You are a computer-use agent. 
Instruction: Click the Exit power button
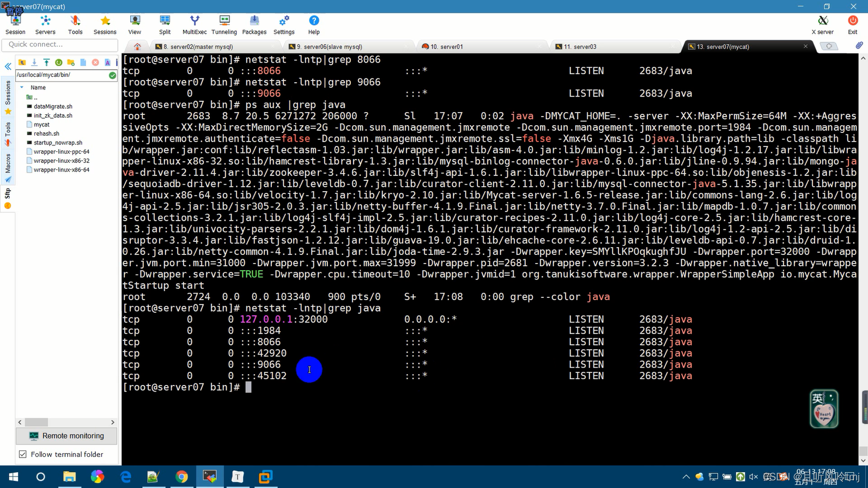pos(853,25)
